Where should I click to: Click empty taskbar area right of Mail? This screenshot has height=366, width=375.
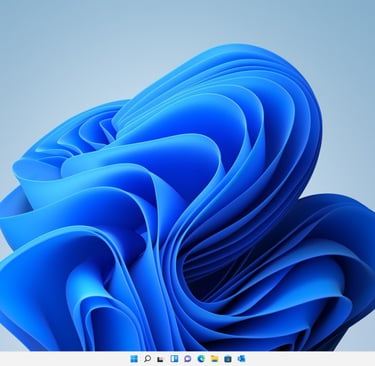310,359
